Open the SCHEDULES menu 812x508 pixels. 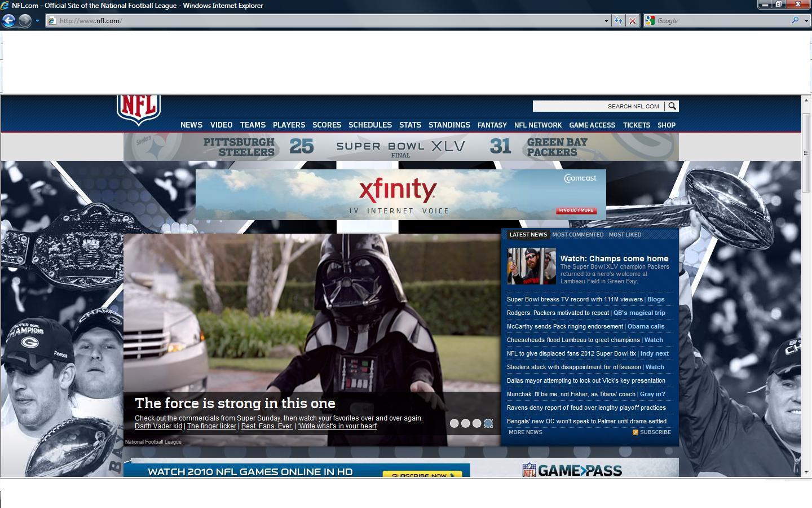370,125
